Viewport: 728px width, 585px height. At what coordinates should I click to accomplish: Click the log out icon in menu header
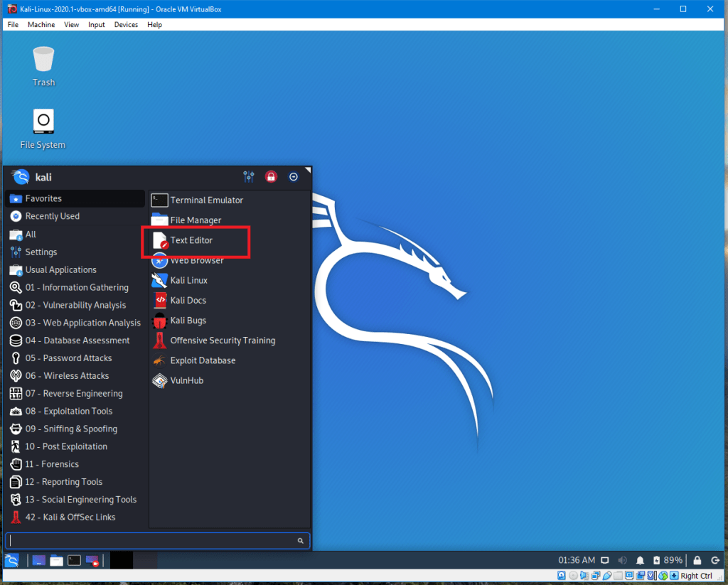(x=293, y=177)
